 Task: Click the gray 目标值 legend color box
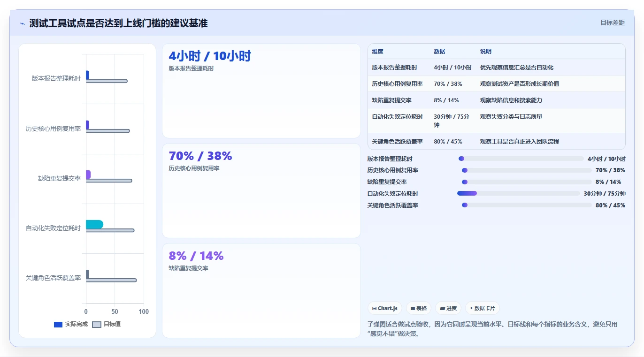click(97, 325)
